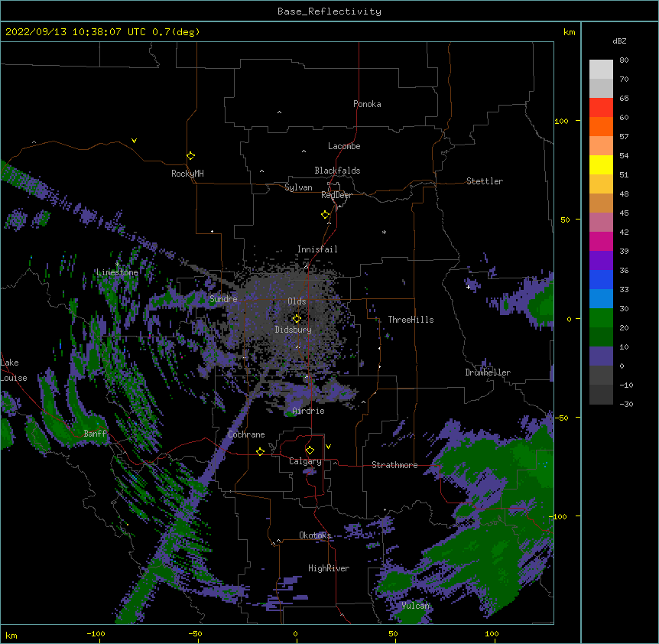Click the Innisfail city label
Viewport: 659px width, 644px height.
317,249
